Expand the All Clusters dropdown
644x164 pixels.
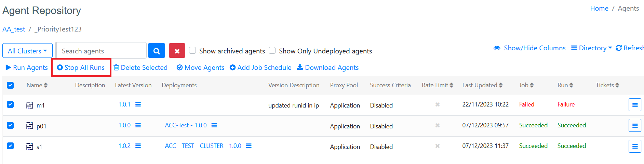tap(27, 51)
